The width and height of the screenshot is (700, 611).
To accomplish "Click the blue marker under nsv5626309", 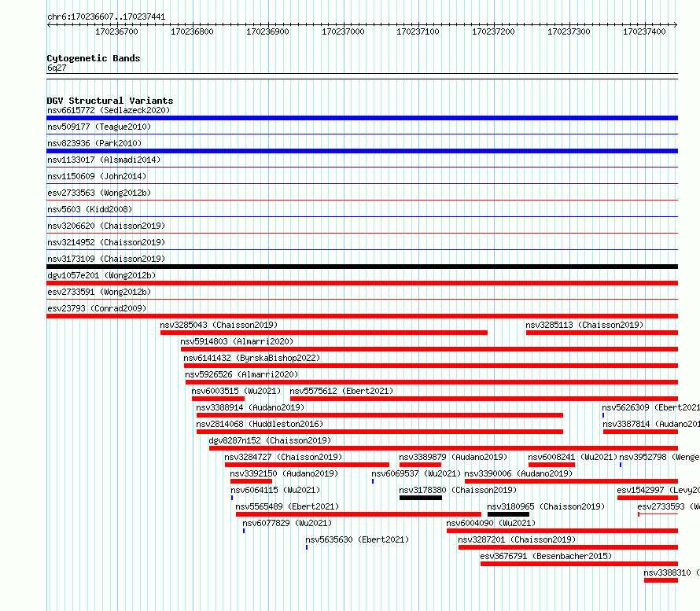I will click(x=603, y=415).
